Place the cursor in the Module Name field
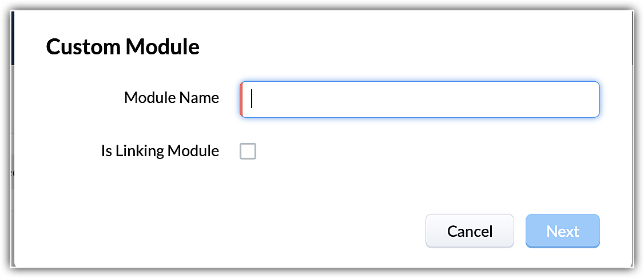This screenshot has width=644, height=278. tap(420, 100)
